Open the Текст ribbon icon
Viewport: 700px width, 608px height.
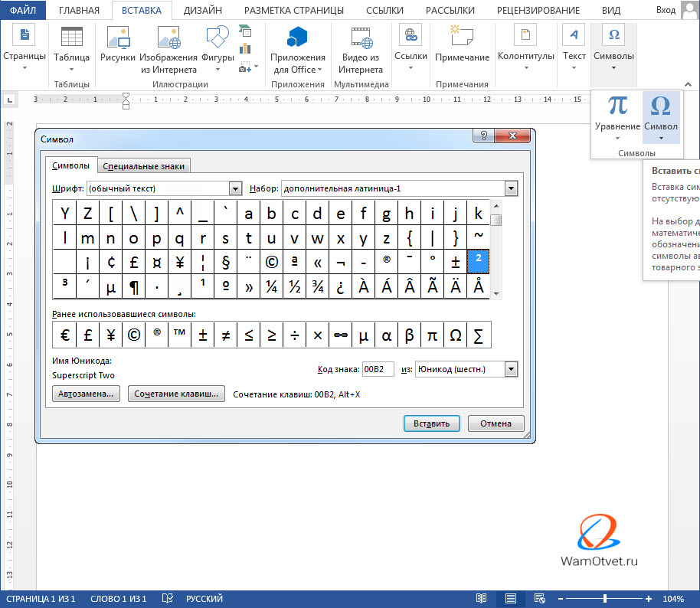point(574,34)
